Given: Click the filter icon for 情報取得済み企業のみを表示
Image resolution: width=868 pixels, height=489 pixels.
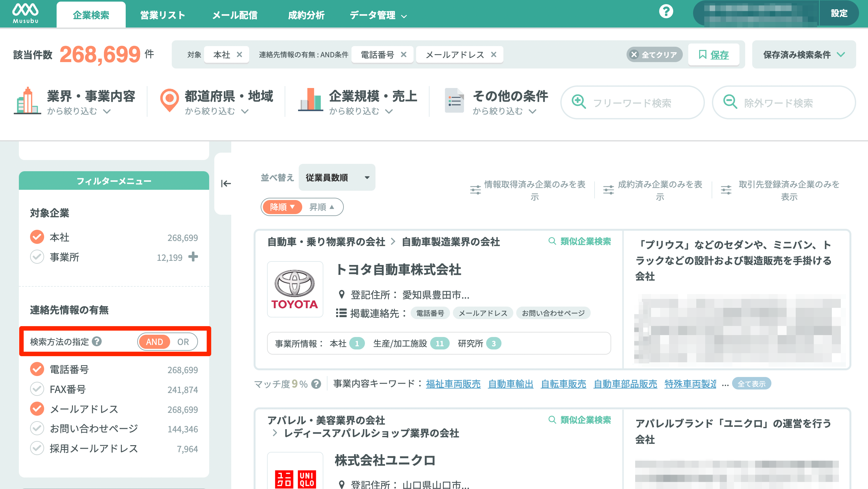Looking at the screenshot, I should [x=476, y=190].
